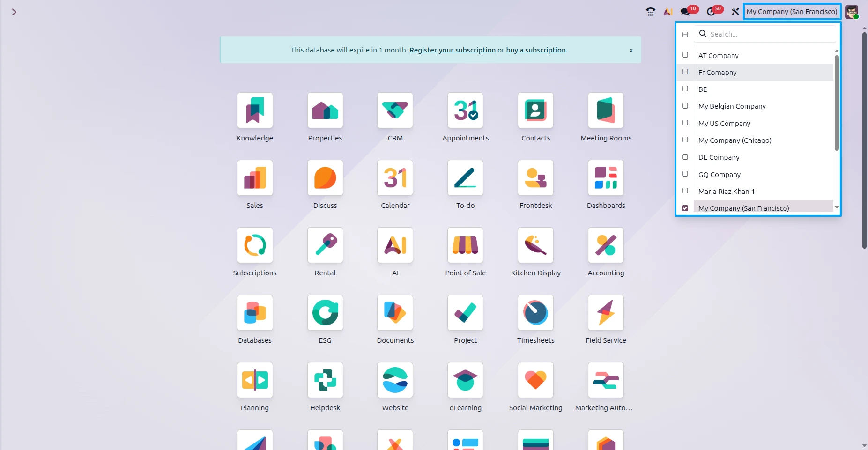Open the Social Marketing app
This screenshot has width=868, height=450.
click(536, 380)
